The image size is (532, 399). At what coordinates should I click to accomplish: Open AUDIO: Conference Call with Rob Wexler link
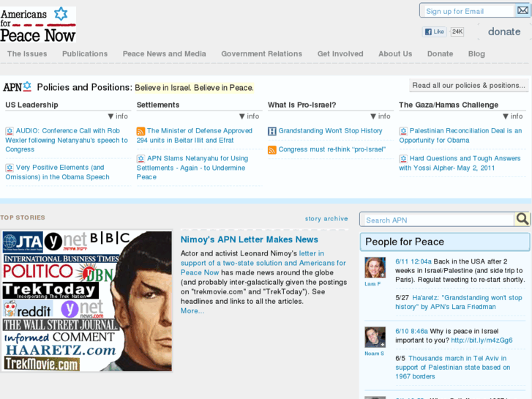pos(67,140)
